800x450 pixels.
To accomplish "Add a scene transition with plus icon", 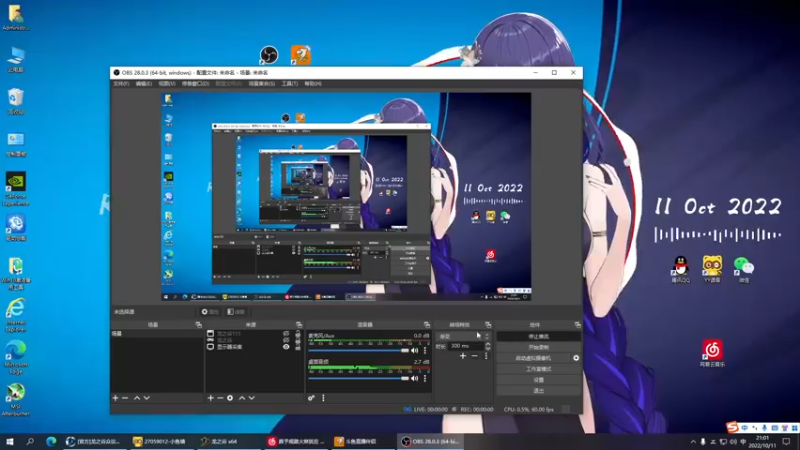I will (463, 356).
